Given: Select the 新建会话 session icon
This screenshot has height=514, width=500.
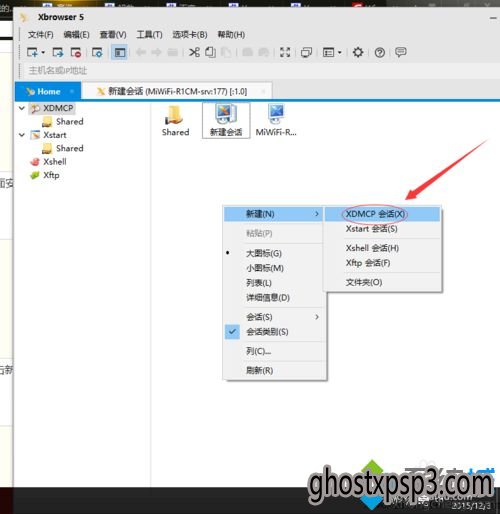Looking at the screenshot, I should (226, 120).
